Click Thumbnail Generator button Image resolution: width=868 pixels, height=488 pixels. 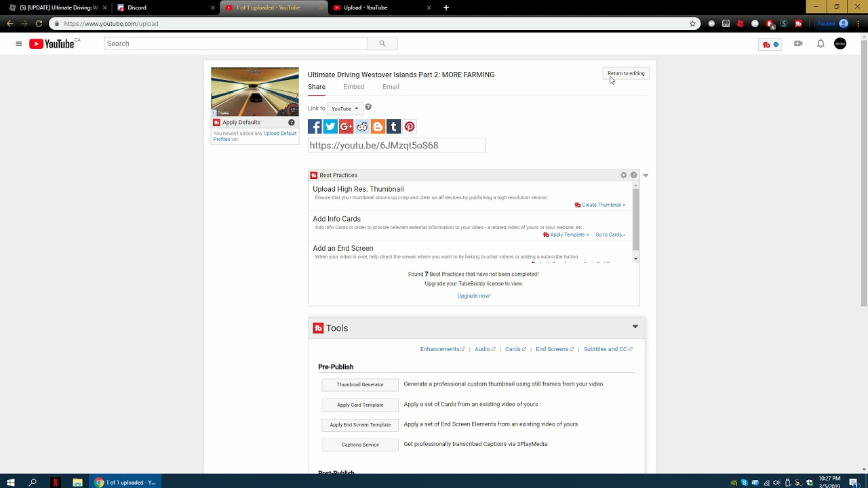(x=360, y=384)
